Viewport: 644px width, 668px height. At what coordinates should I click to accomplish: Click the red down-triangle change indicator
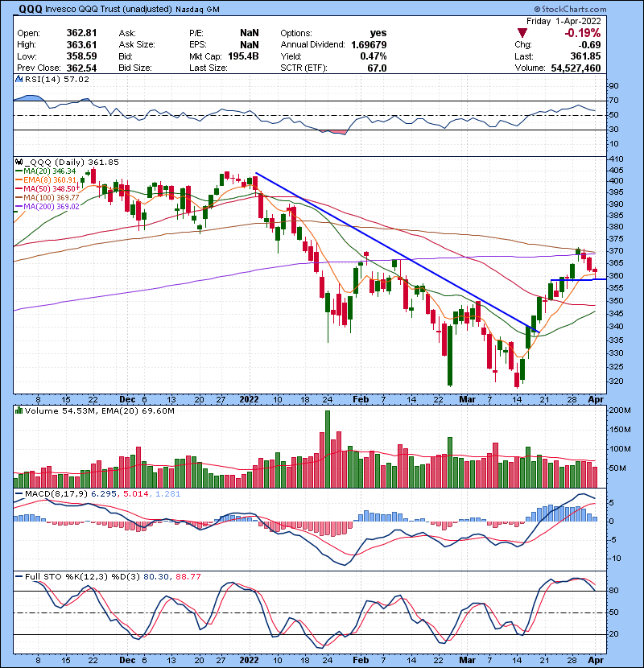click(x=522, y=33)
